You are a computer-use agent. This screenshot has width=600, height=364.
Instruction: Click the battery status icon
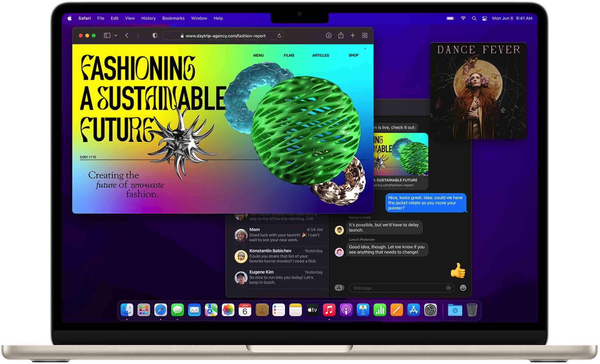[451, 18]
